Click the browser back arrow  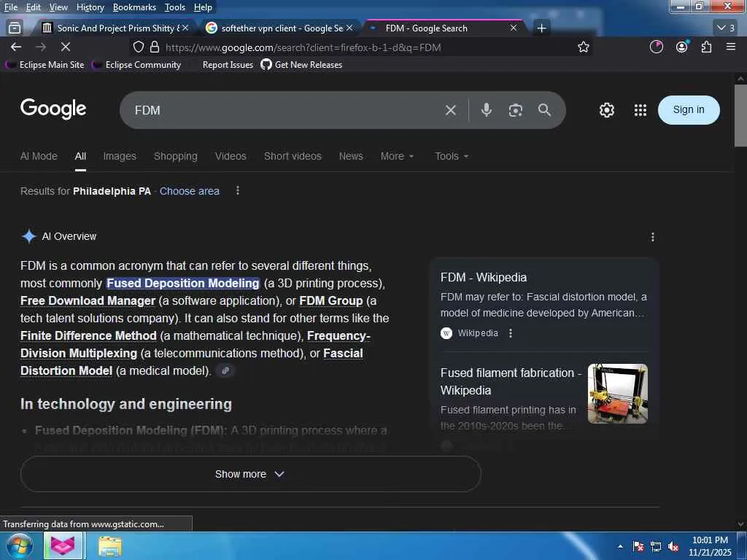(x=16, y=47)
